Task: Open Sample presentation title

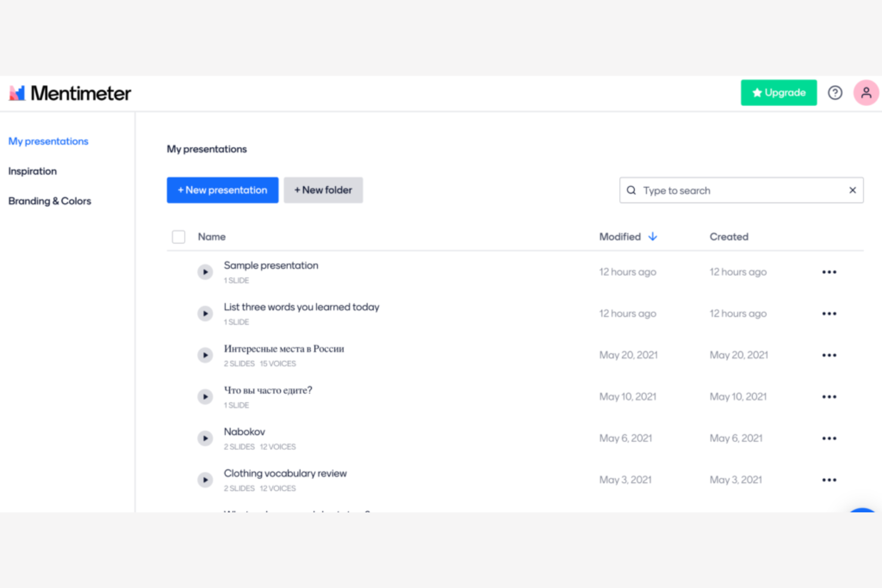Action: (271, 266)
